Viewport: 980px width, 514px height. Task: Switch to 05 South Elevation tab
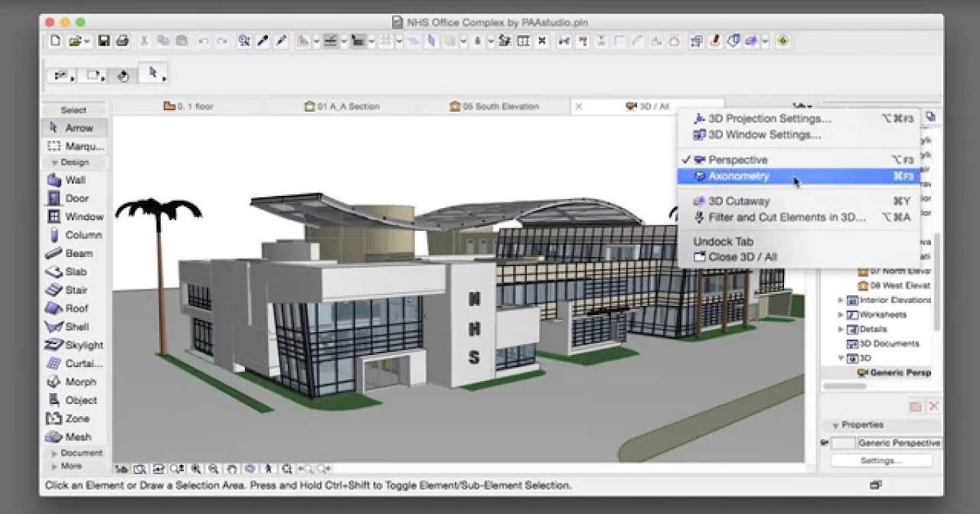(x=494, y=106)
